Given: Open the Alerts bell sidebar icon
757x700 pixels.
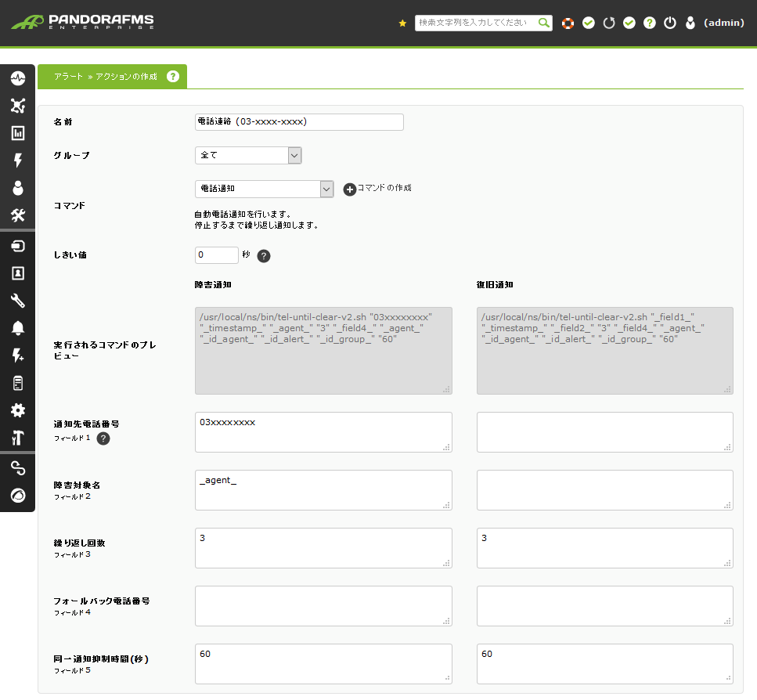Looking at the screenshot, I should (x=18, y=328).
